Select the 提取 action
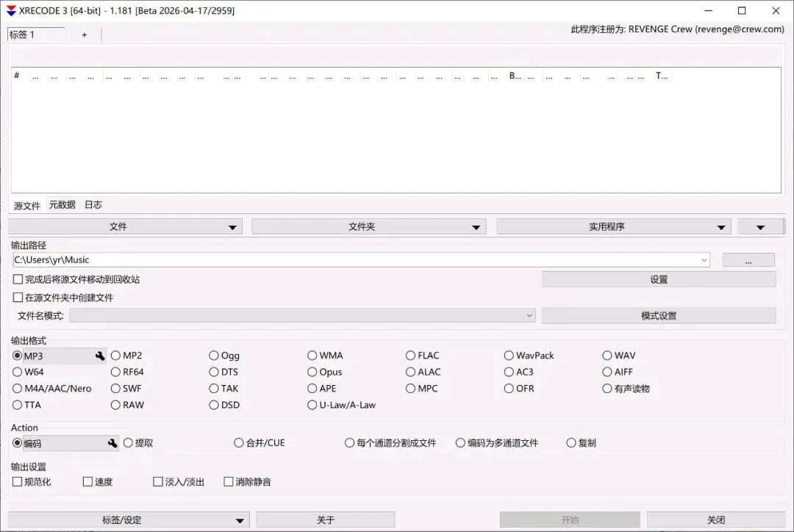Viewport: 794px width, 532px height. (138, 443)
